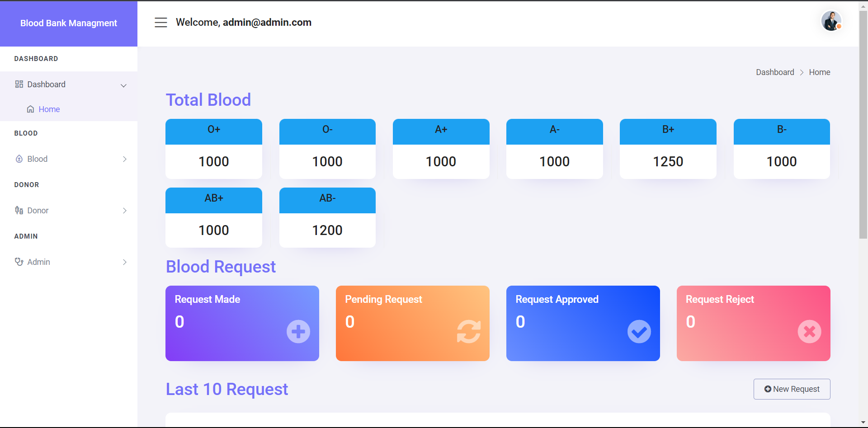
Task: Expand the Blood submenu arrow
Action: tap(125, 159)
